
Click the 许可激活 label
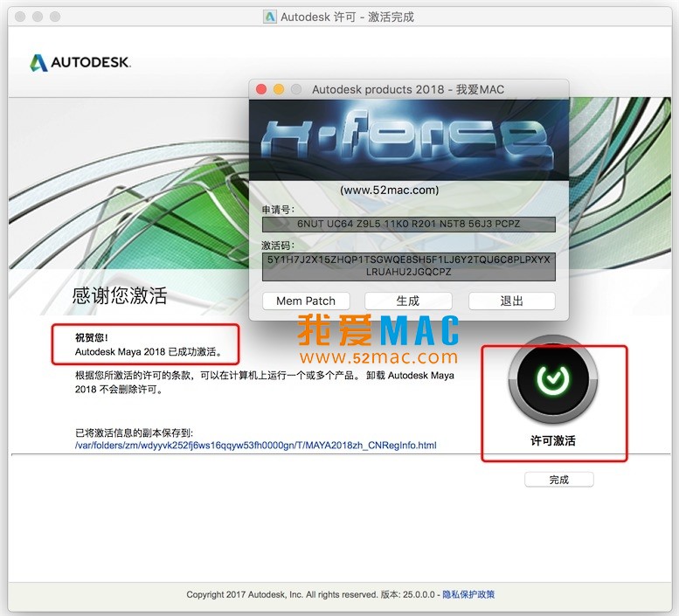click(x=553, y=440)
